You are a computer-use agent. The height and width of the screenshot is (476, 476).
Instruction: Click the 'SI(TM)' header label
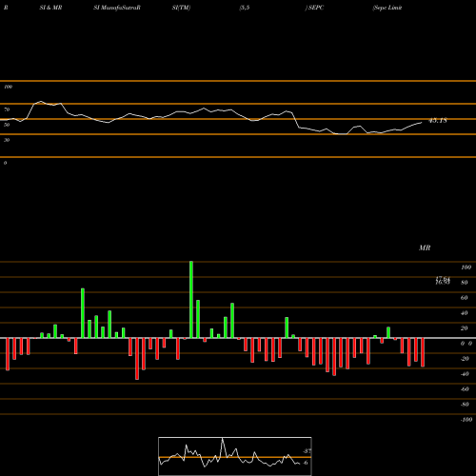tap(181, 8)
